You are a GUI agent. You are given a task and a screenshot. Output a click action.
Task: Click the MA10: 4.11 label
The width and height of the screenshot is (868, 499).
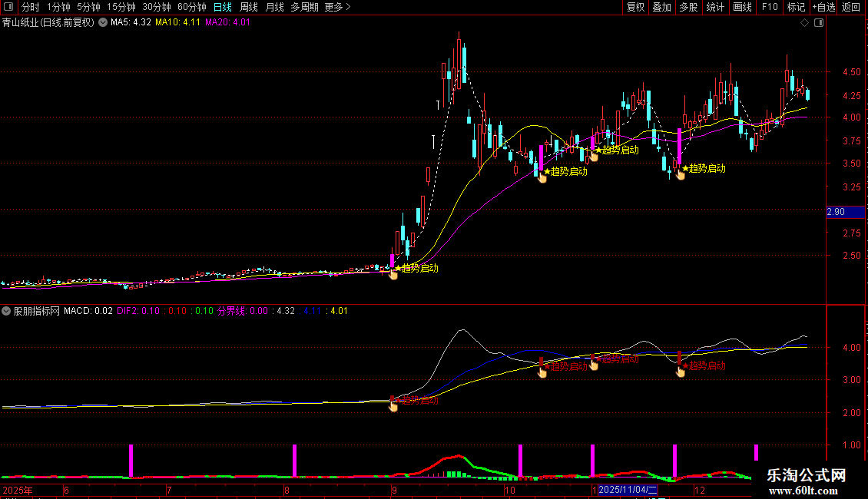point(177,23)
